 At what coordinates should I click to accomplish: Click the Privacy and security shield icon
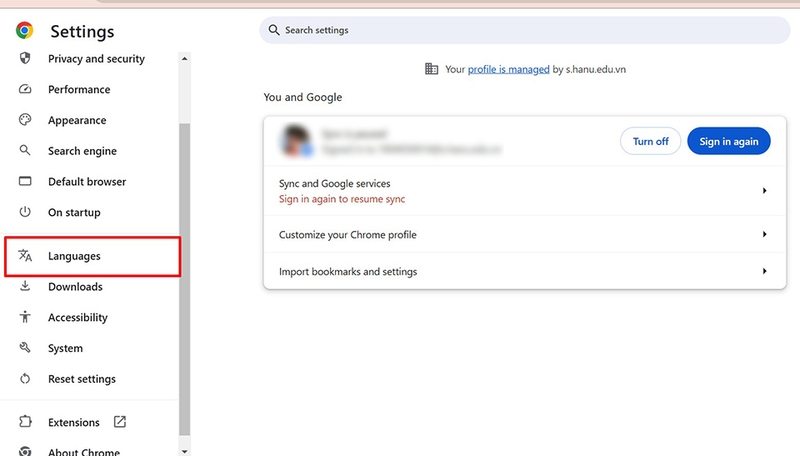(25, 58)
